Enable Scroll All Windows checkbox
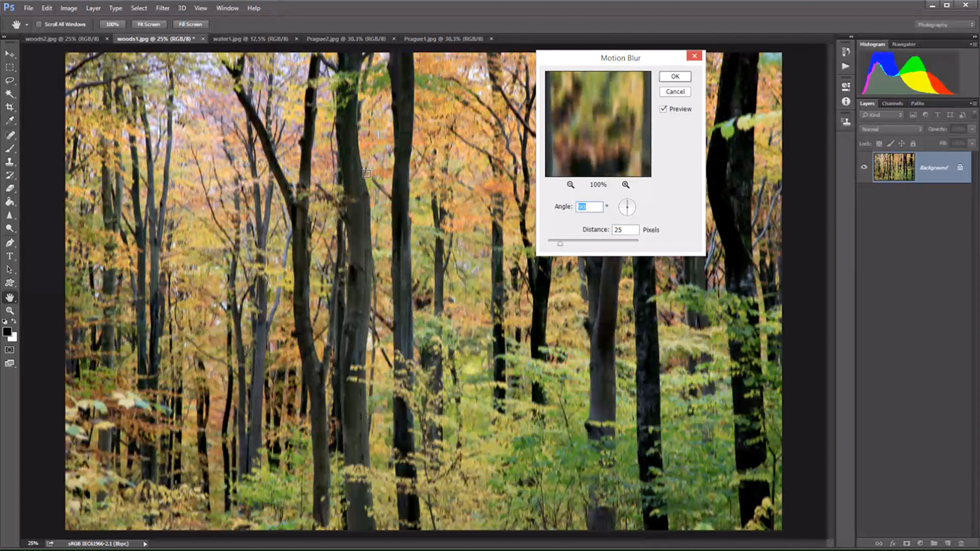 click(x=39, y=24)
